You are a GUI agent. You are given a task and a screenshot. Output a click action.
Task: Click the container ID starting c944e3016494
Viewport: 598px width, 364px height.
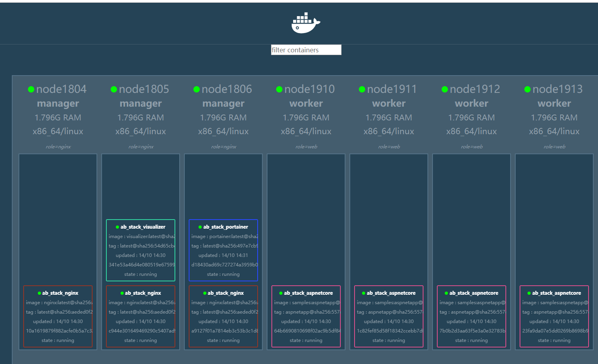pos(141,331)
